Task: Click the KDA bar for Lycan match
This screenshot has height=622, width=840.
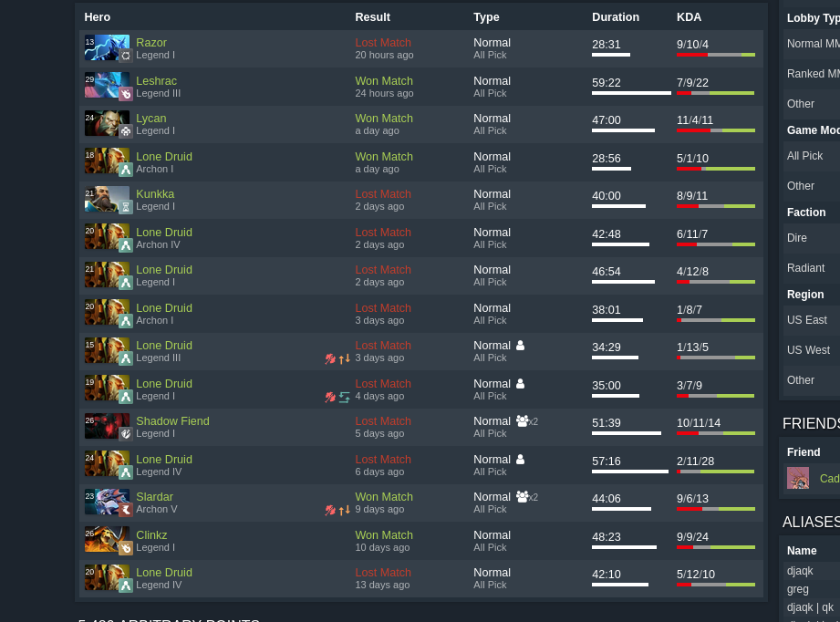Action: pos(716,130)
